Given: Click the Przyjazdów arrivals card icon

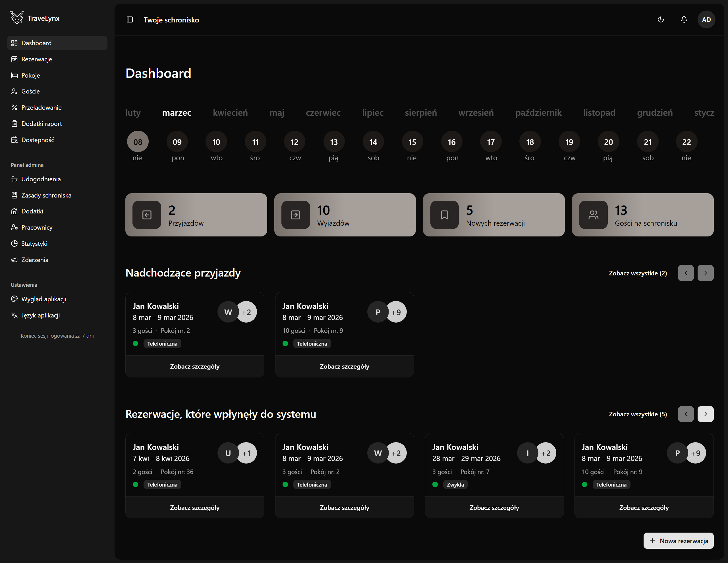Looking at the screenshot, I should (x=147, y=215).
